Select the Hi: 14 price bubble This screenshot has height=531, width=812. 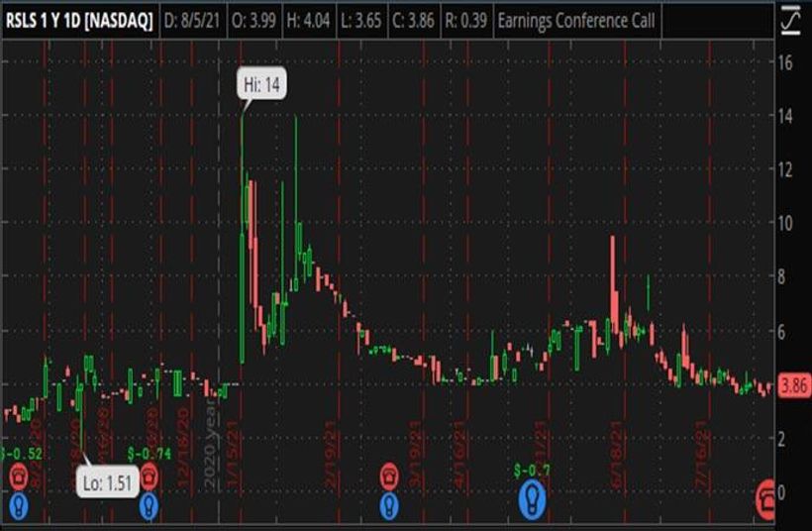pyautogui.click(x=260, y=85)
